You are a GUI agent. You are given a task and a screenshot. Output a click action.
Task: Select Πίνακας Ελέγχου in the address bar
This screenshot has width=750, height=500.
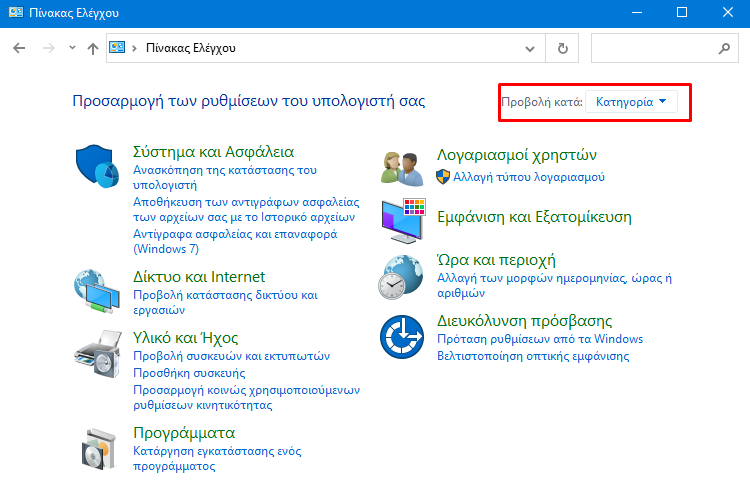[191, 48]
